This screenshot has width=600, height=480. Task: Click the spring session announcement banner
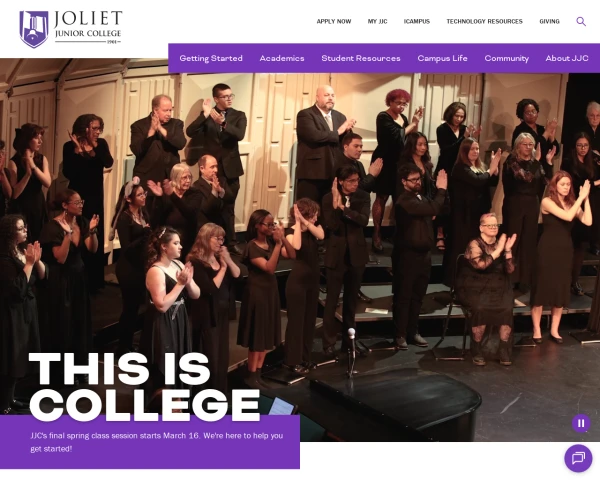pos(150,442)
